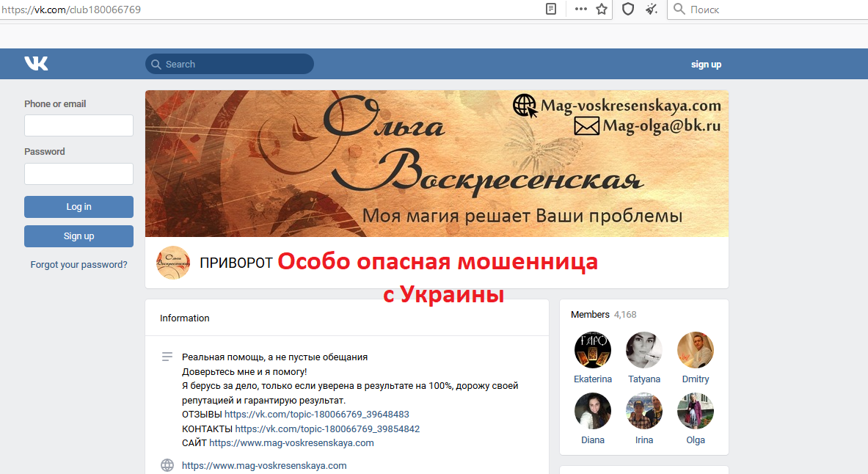Click the VK logo icon
This screenshot has width=868, height=474.
(x=36, y=64)
